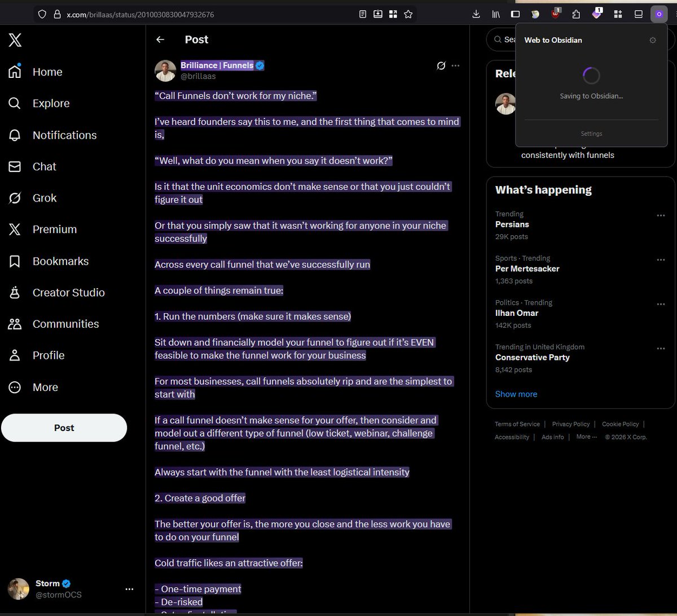The height and width of the screenshot is (616, 677).
Task: Click the 'What's happening' heading
Action: pyautogui.click(x=543, y=190)
